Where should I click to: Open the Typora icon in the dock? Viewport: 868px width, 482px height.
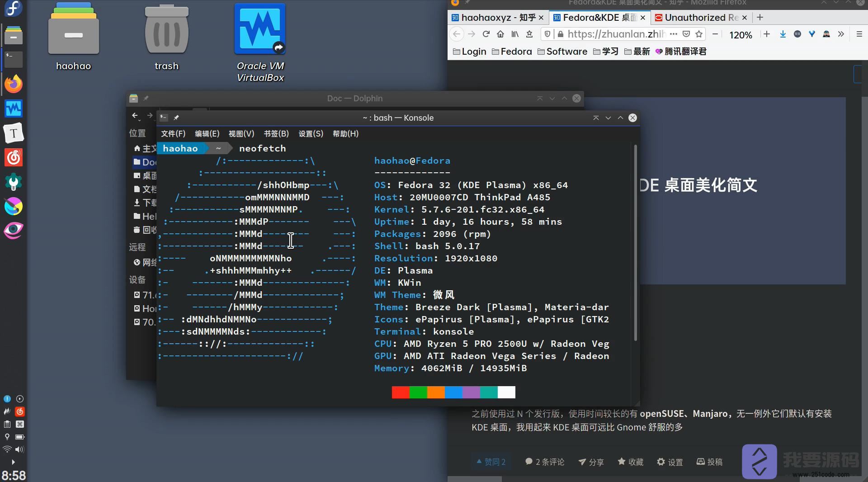pyautogui.click(x=13, y=133)
